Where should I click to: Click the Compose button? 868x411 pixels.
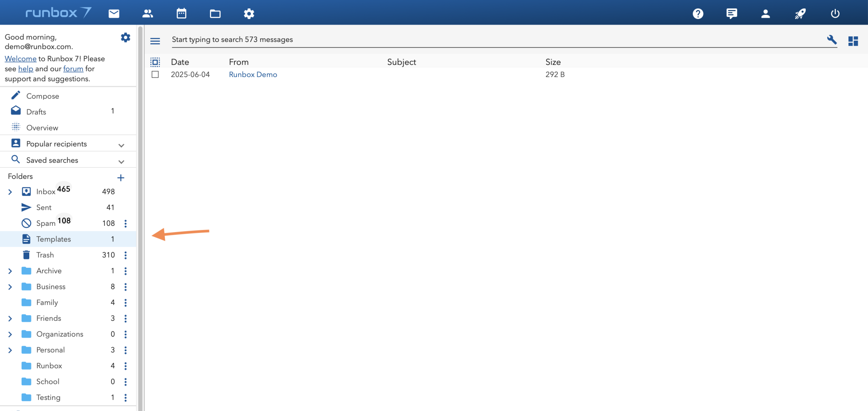pyautogui.click(x=42, y=96)
